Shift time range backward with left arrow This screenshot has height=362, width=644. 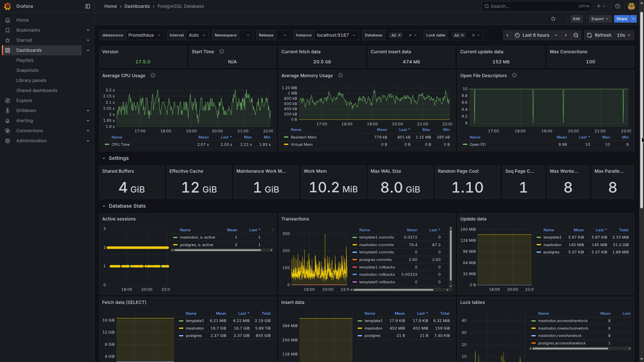coord(507,35)
